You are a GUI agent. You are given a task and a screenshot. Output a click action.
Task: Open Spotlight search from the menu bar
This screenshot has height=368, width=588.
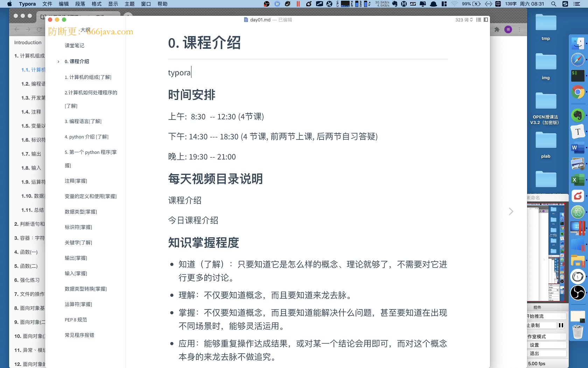pyautogui.click(x=553, y=4)
